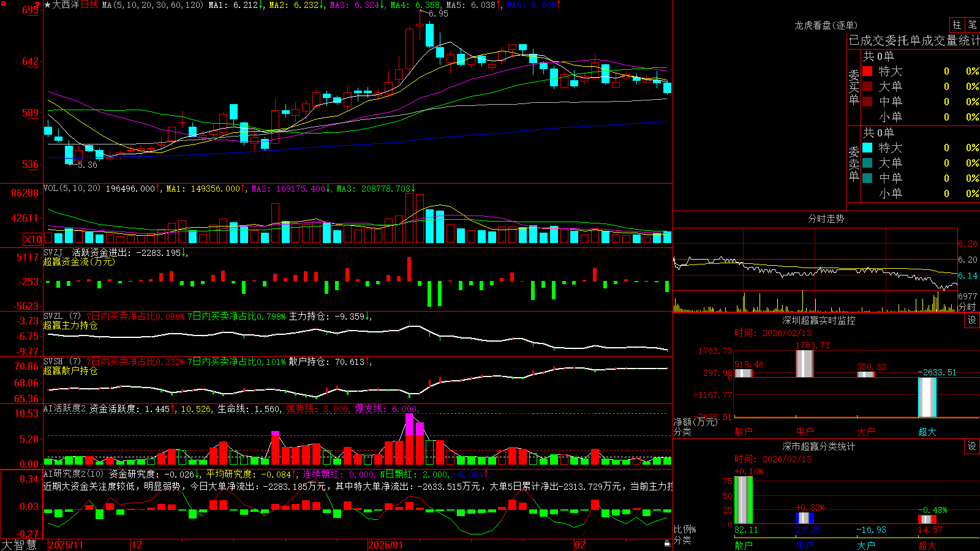Click the 大户 label under 深市超赢分类统计
Image resolution: width=980 pixels, height=551 pixels.
865,545
